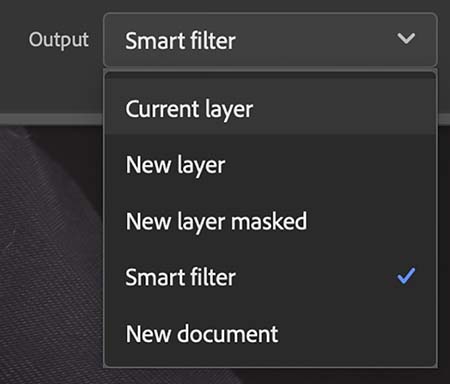Viewport: 450px width, 384px height.
Task: Click the Output label text
Action: point(59,40)
